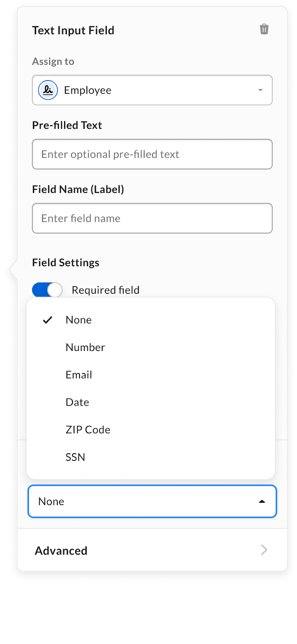Click the checkmark beside None

[48, 320]
